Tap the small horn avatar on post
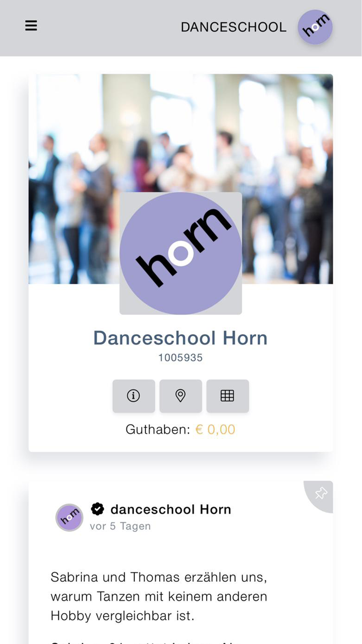The width and height of the screenshot is (362, 644). (x=70, y=517)
